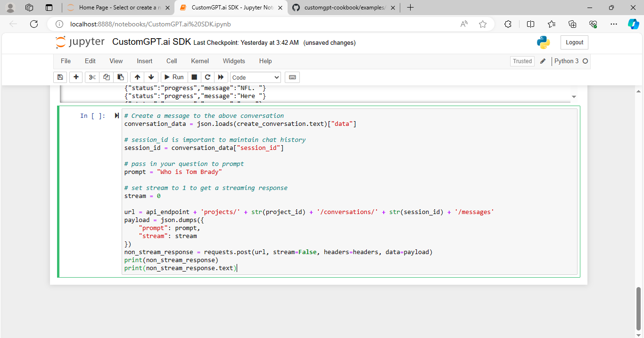Check notebook Trusted status

pyautogui.click(x=522, y=61)
